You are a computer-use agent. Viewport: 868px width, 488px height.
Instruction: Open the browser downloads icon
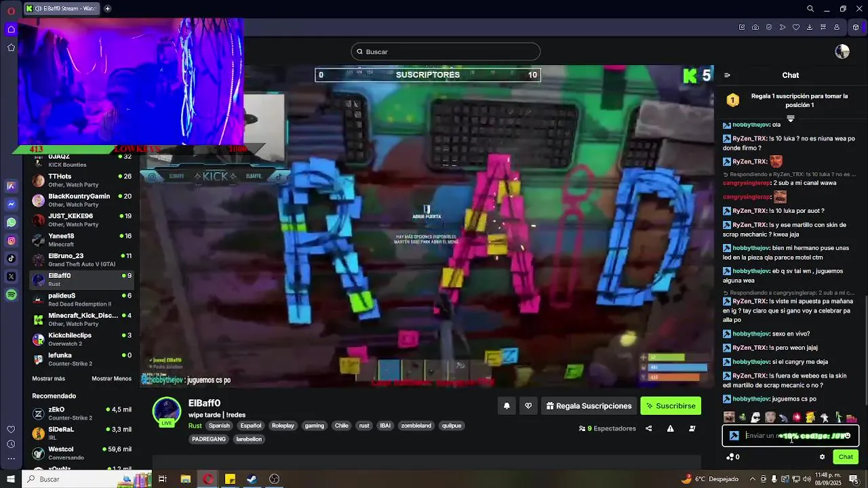tap(810, 27)
